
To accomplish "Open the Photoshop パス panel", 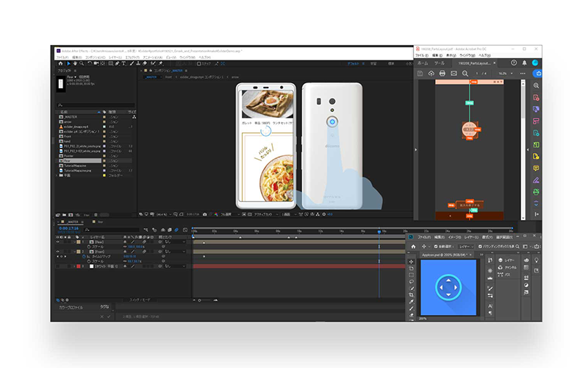I will point(504,275).
